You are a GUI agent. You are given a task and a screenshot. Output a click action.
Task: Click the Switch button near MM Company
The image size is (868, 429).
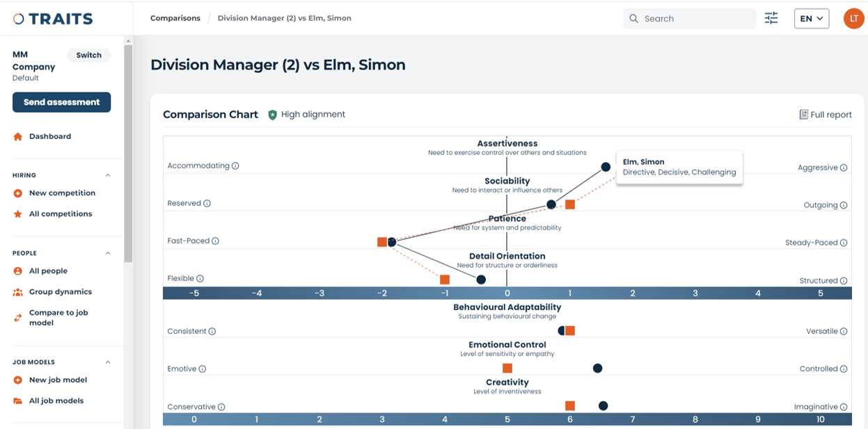click(88, 54)
